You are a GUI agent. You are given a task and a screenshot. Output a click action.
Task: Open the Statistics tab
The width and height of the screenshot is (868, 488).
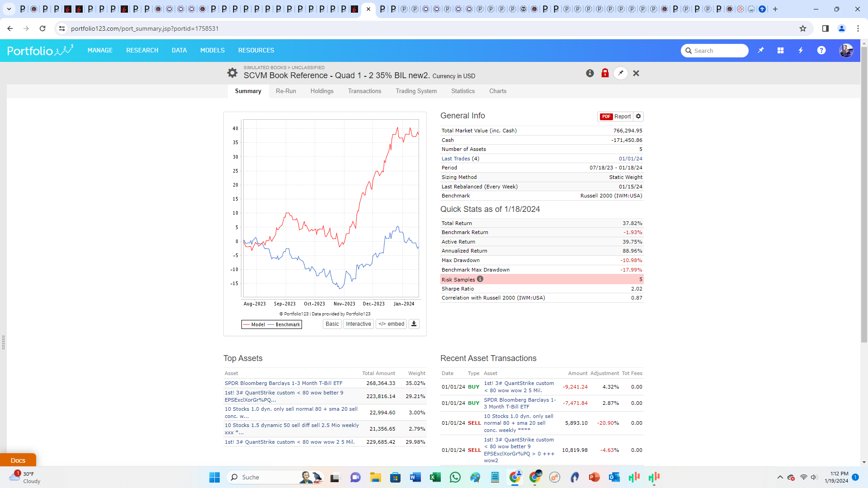463,91
